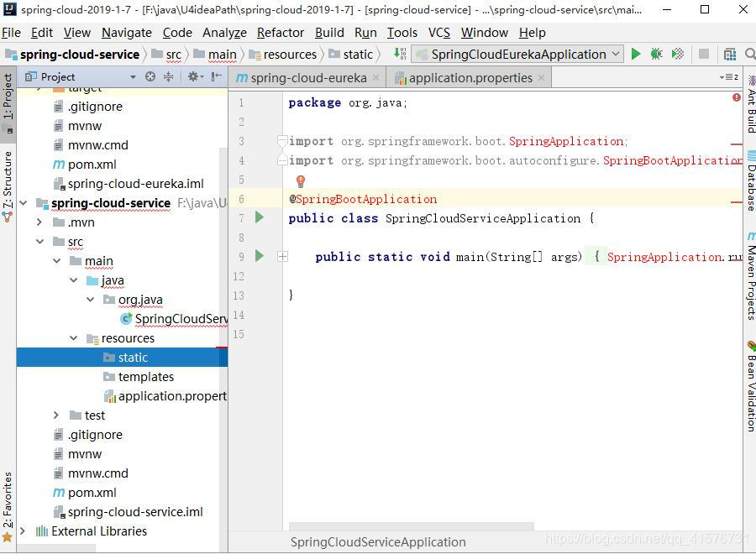Open the Maven Projects side panel
This screenshot has height=554, width=756.
[x=751, y=276]
